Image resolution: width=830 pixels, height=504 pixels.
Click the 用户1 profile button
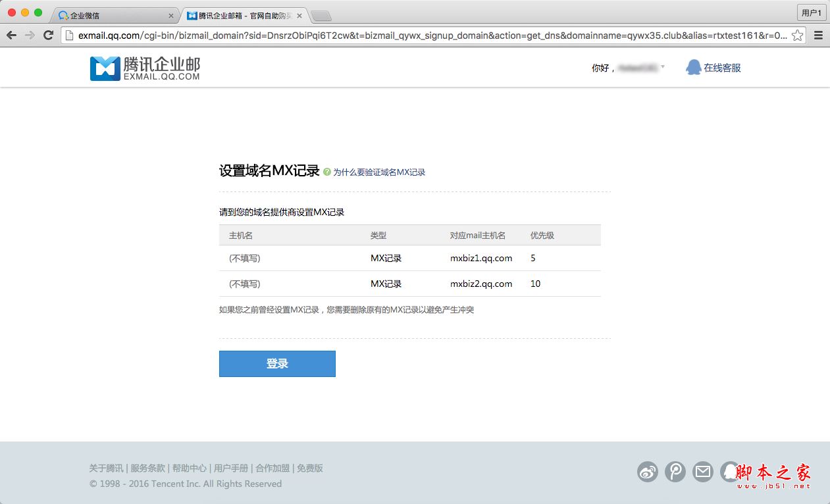tap(812, 12)
